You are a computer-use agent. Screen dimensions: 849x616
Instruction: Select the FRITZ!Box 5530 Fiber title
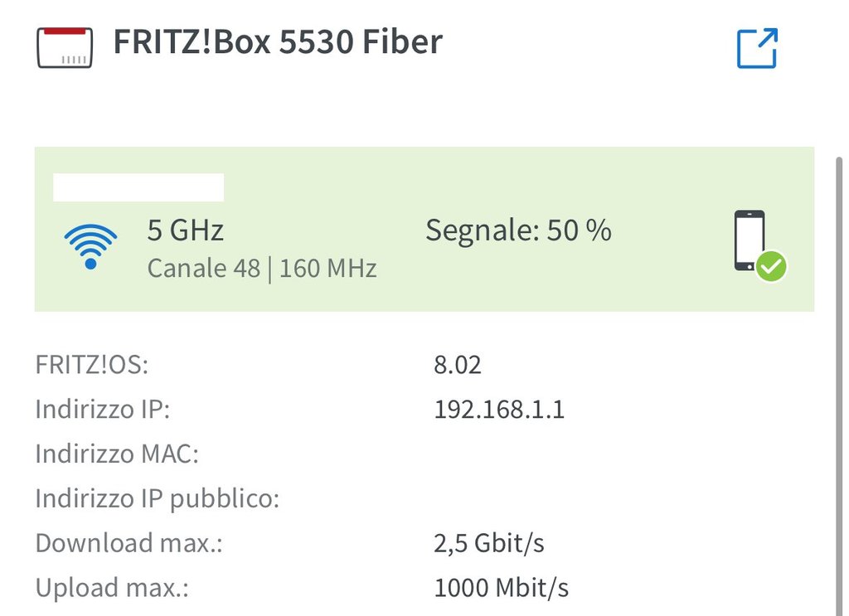(x=278, y=42)
